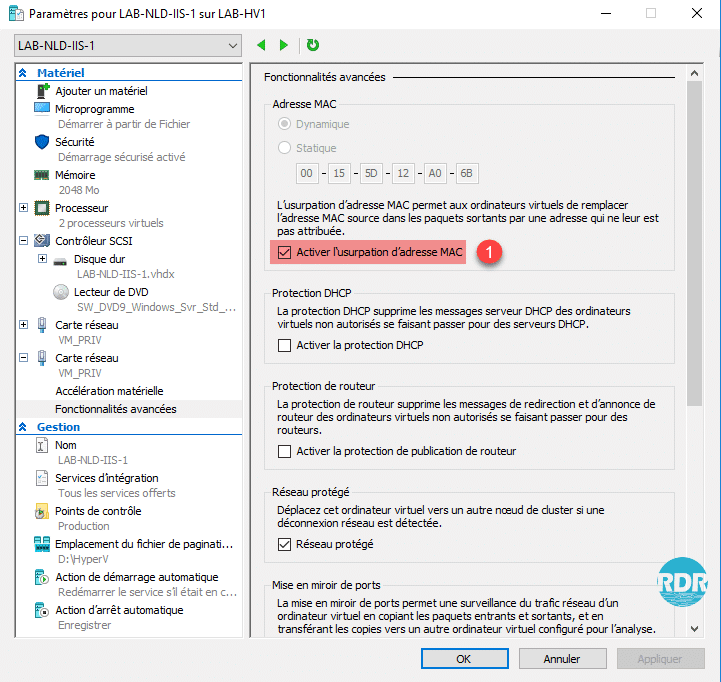Select the Points de contrôle entry label
721x682 pixels.
[98, 511]
